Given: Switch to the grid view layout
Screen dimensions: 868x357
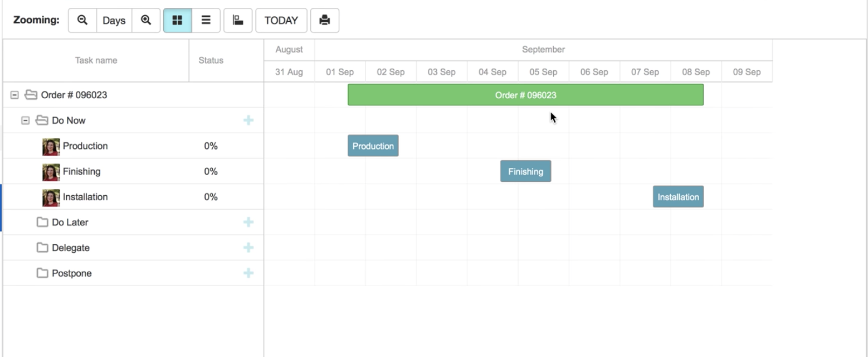Looking at the screenshot, I should coord(177,20).
